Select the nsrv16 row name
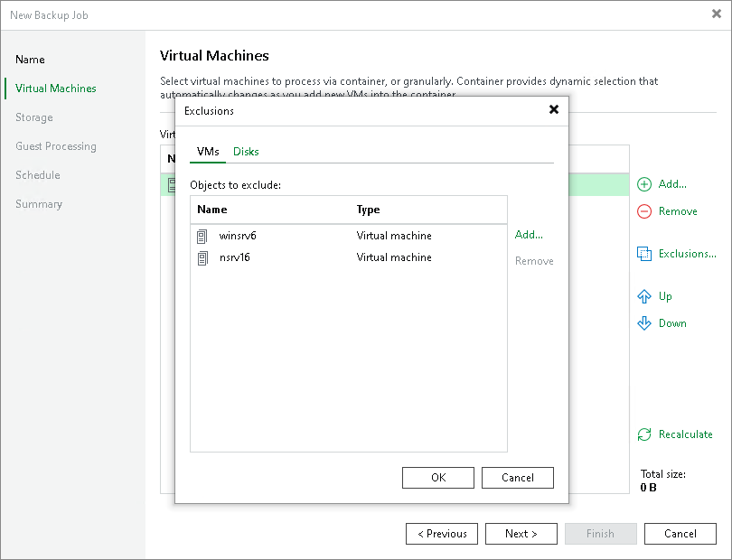Screen dimensions: 732x560 [x=235, y=257]
